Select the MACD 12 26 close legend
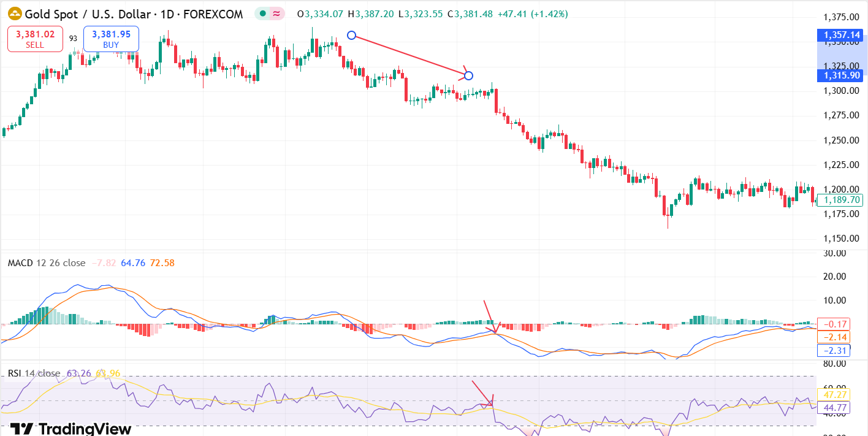This screenshot has height=436, width=868. [47, 263]
